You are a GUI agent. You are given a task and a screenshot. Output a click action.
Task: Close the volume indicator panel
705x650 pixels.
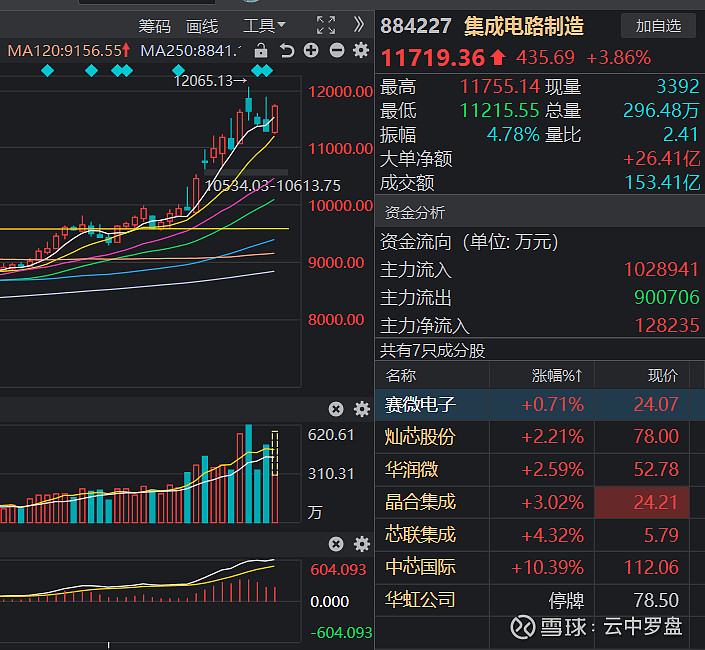pyautogui.click(x=336, y=408)
